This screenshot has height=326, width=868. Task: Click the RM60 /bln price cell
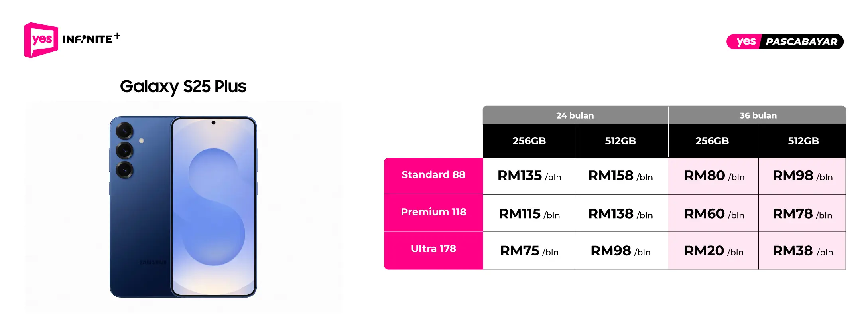[714, 214]
